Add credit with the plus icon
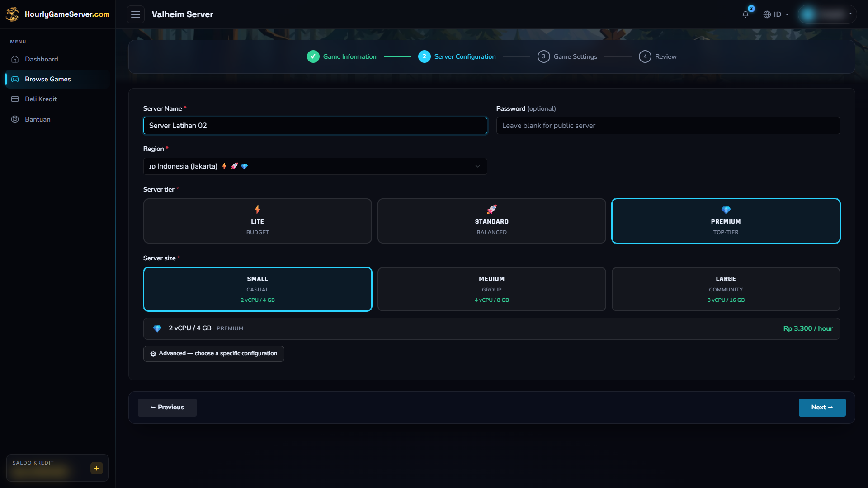Image resolution: width=868 pixels, height=488 pixels. click(x=96, y=468)
